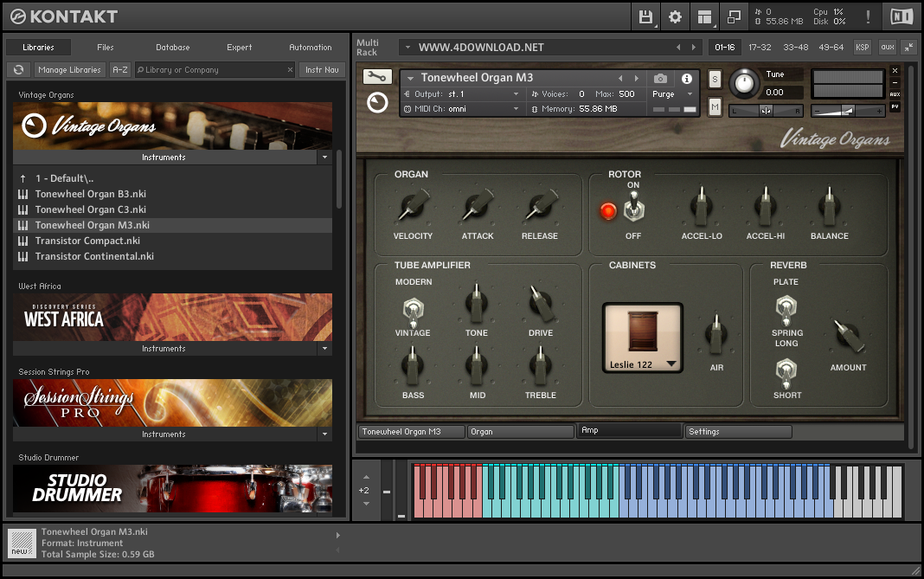The width and height of the screenshot is (924, 579).
Task: Refresh libraries with the reload icon
Action: click(x=18, y=70)
